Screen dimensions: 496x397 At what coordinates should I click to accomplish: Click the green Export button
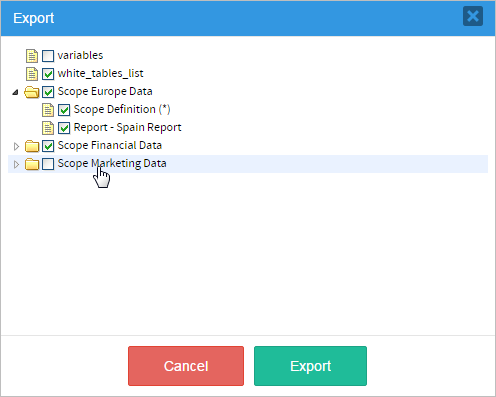tap(310, 366)
